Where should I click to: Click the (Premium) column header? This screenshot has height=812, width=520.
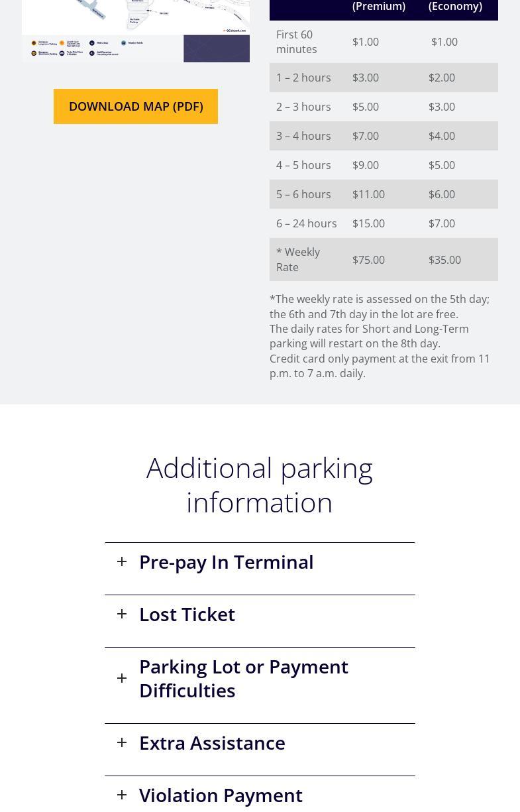379,7
